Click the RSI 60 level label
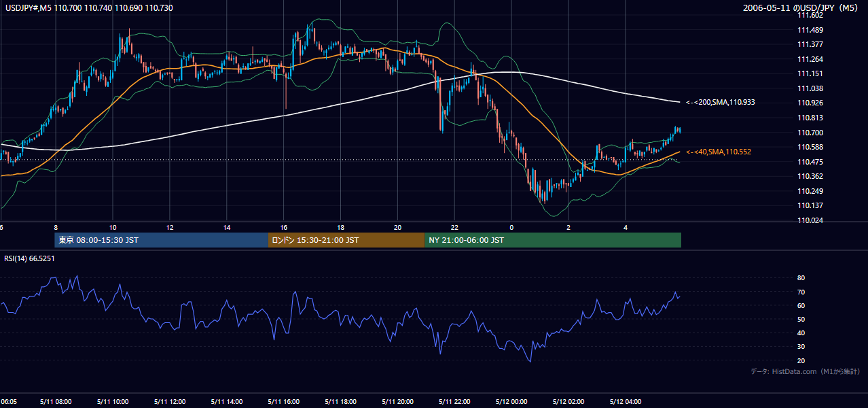Screen dimensions: 868x408 801,305
